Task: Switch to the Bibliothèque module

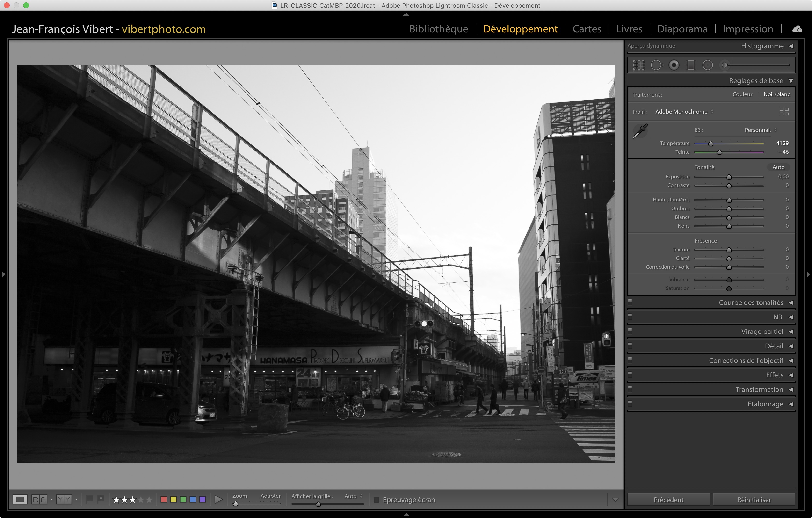Action: (438, 29)
